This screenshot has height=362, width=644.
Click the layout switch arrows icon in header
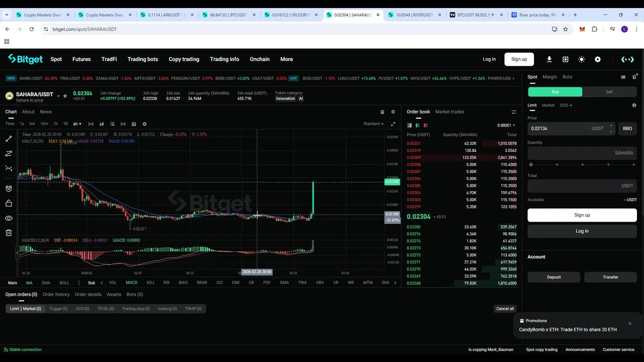coord(627,59)
